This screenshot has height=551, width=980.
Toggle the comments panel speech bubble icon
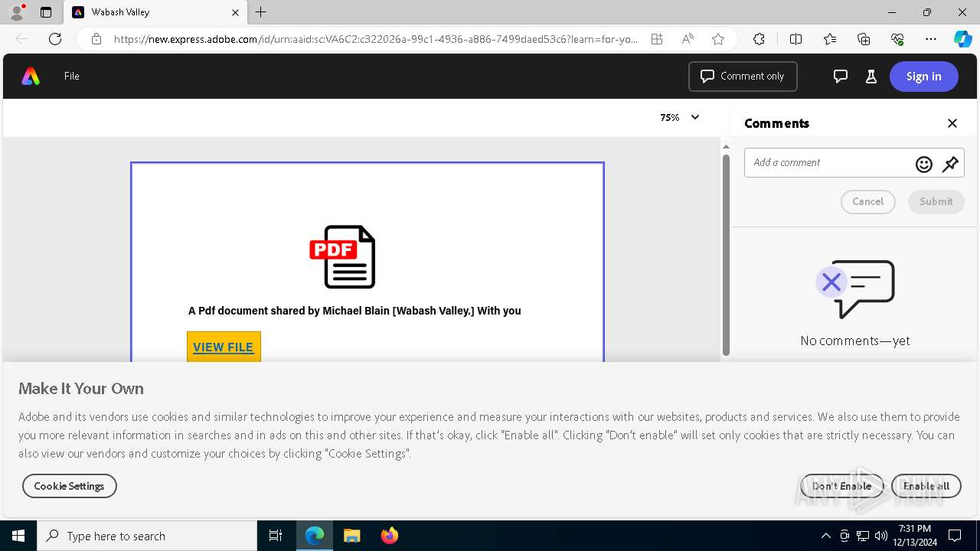coord(841,76)
